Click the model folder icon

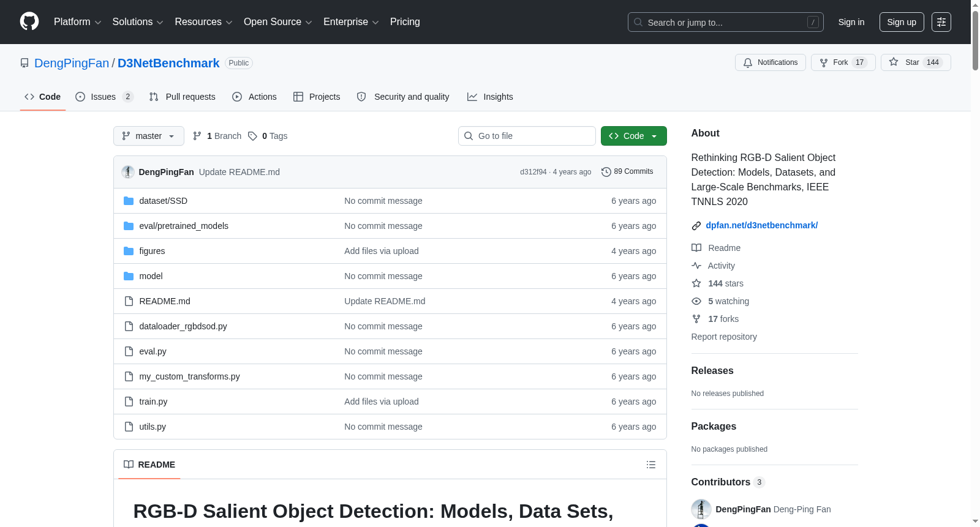pyautogui.click(x=129, y=276)
